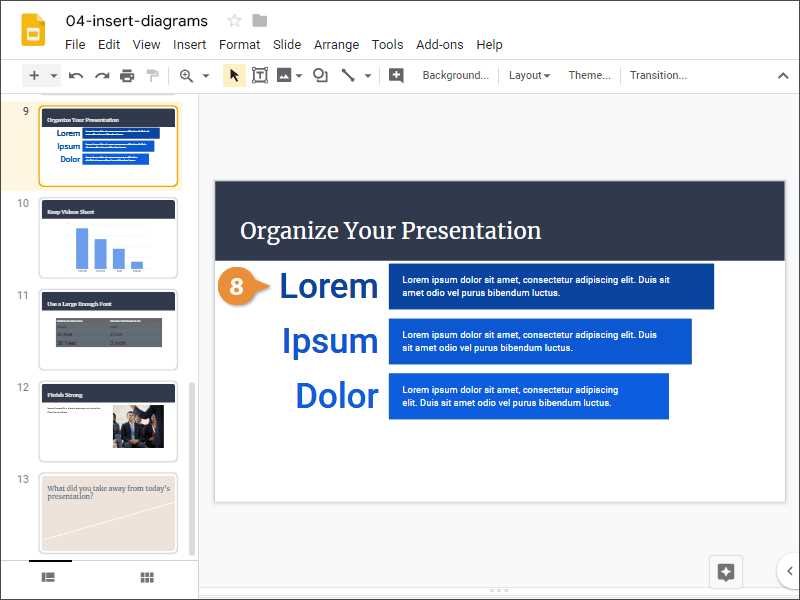The image size is (800, 600).
Task: Click the 04-insert-diagrams document title
Action: (137, 21)
